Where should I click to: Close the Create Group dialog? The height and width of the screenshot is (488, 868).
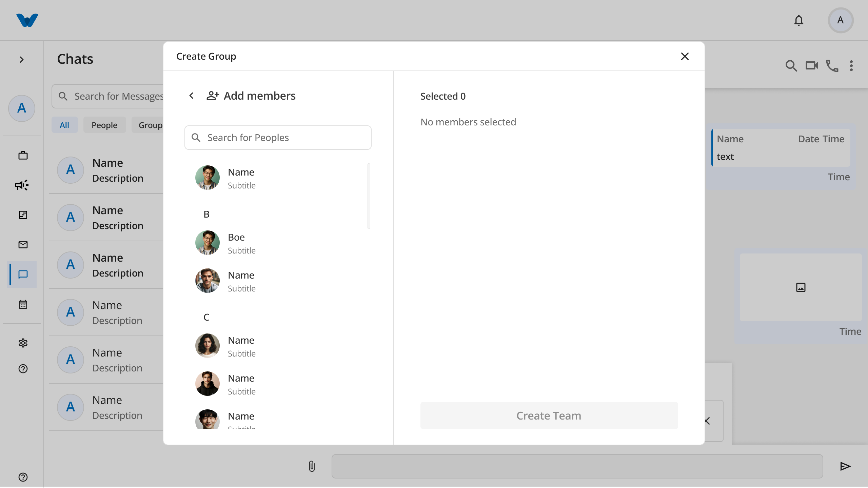click(685, 56)
